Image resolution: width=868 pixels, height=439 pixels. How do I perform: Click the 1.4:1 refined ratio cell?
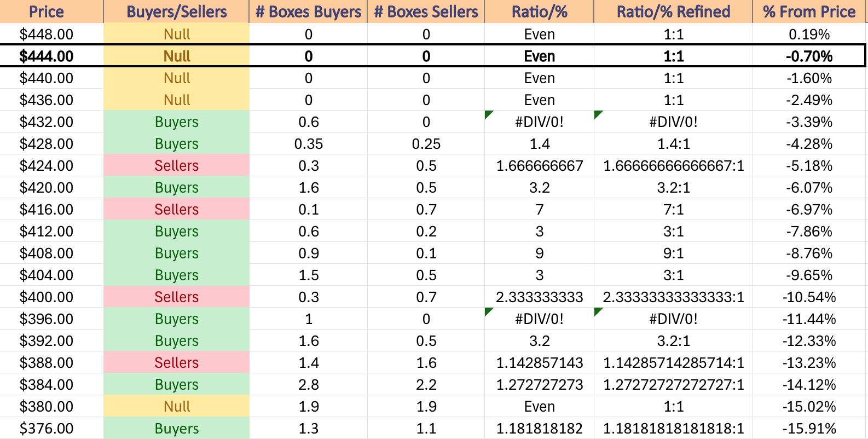(x=673, y=143)
